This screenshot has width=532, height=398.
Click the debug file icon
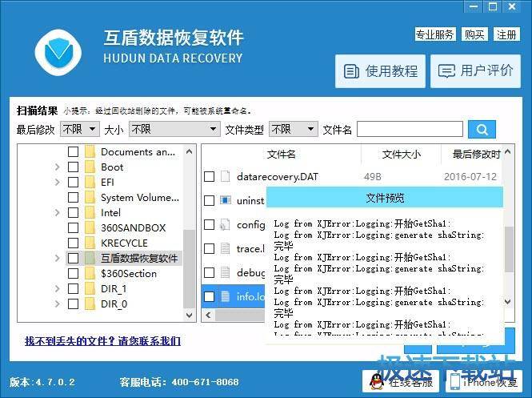(x=226, y=272)
